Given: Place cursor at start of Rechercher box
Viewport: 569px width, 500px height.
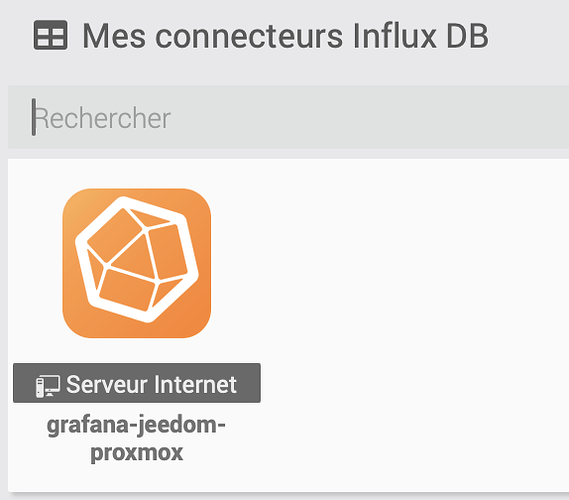Looking at the screenshot, I should pyautogui.click(x=34, y=117).
